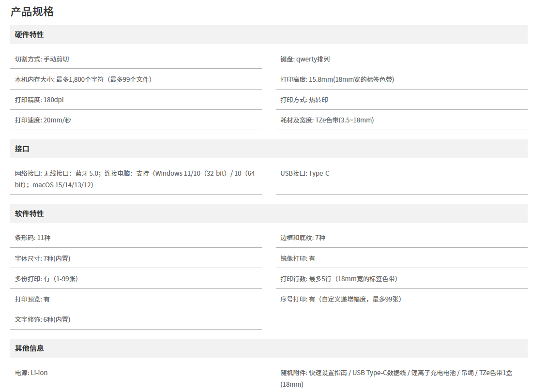Click 切割方式: 手动剪切 row

136,59
